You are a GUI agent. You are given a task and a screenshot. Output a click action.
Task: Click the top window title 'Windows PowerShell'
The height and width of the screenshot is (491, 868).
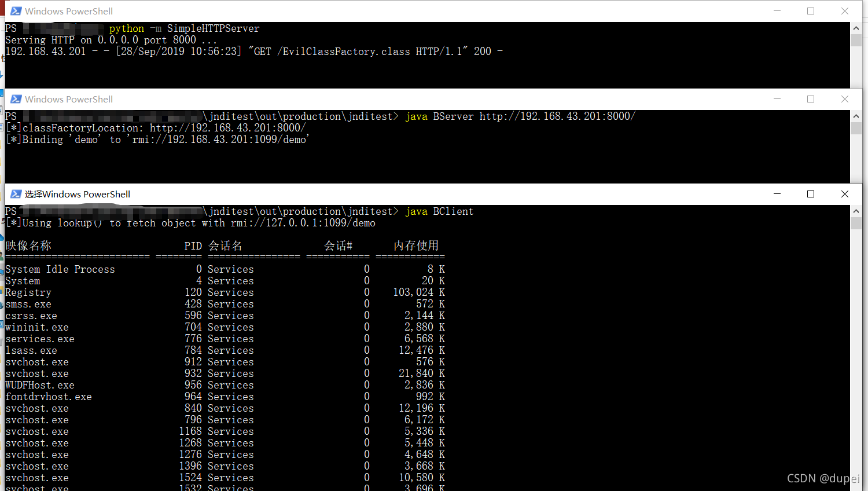(69, 11)
